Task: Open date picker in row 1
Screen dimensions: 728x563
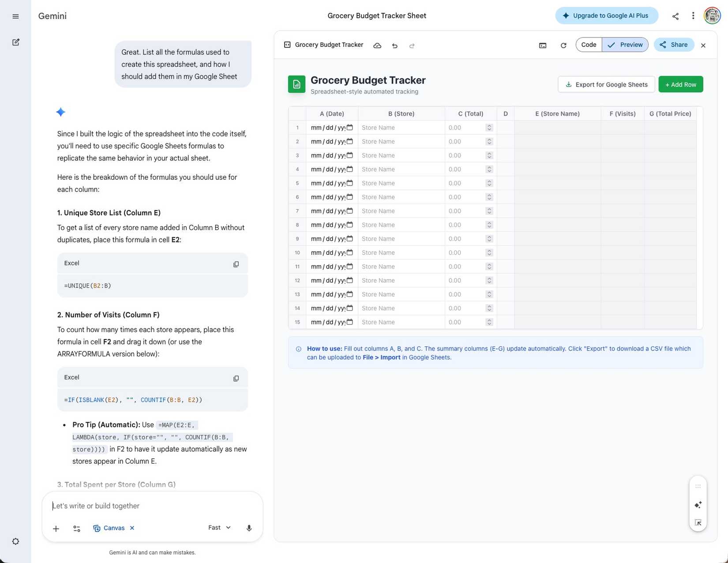Action: [350, 127]
